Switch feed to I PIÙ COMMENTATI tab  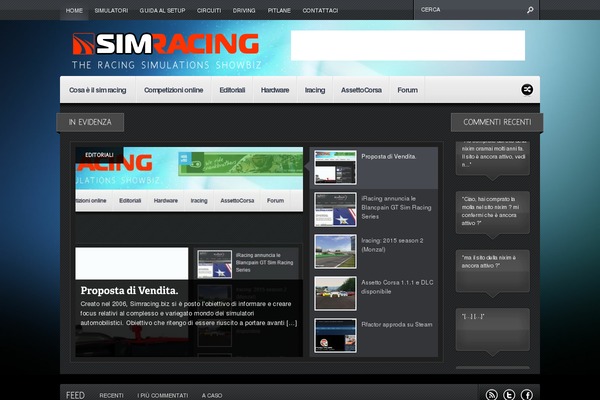163,395
